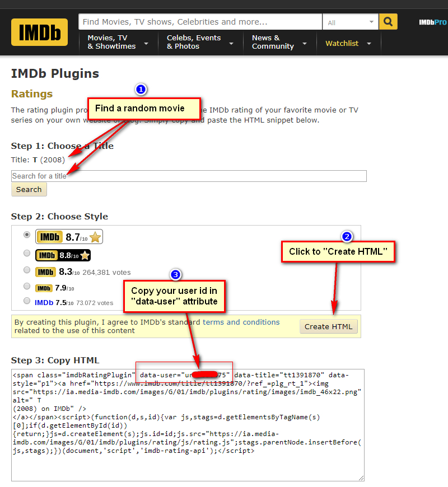Click the blue text IMDb 7.5 badge

[x=54, y=302]
